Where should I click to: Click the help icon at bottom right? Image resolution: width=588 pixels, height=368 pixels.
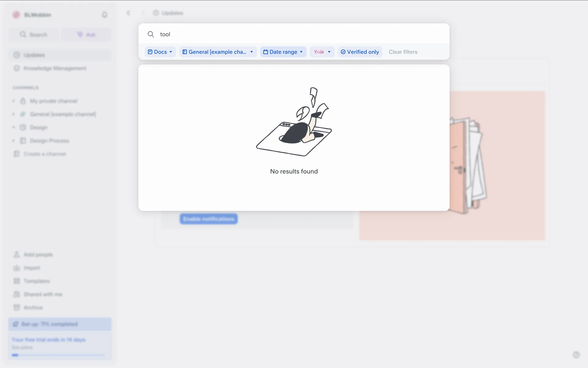(x=576, y=355)
